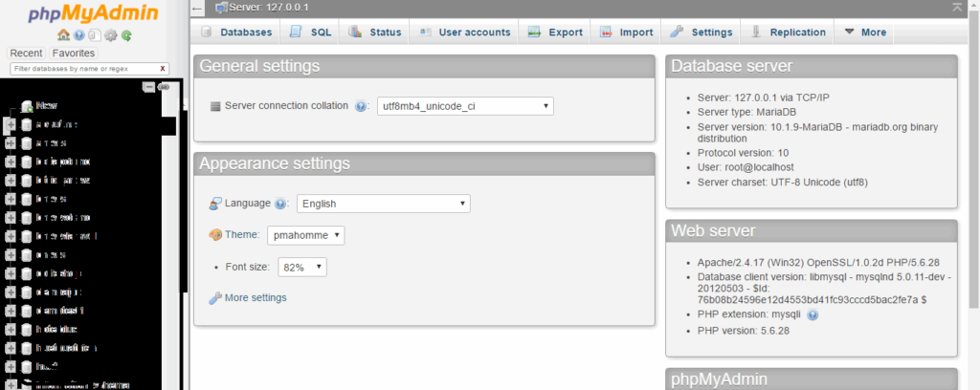The width and height of the screenshot is (980, 390).
Task: Click the Replication tab icon
Action: 756,32
